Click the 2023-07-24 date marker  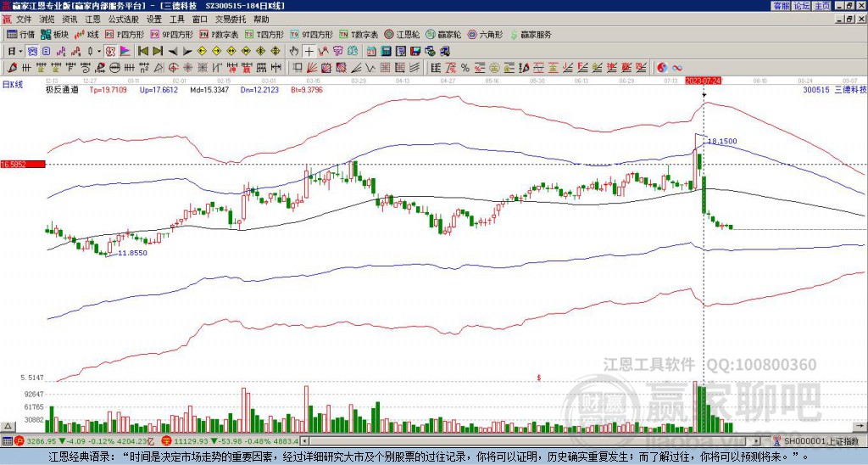coord(701,81)
